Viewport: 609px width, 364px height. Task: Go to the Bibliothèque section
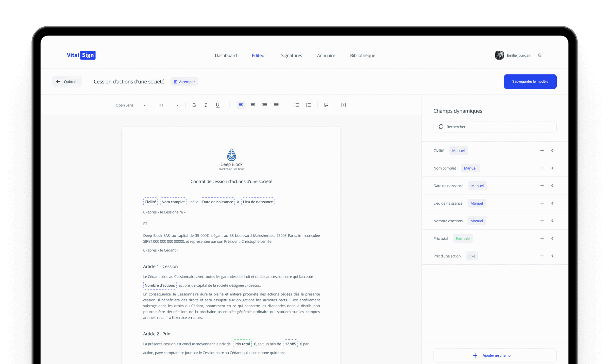(362, 56)
